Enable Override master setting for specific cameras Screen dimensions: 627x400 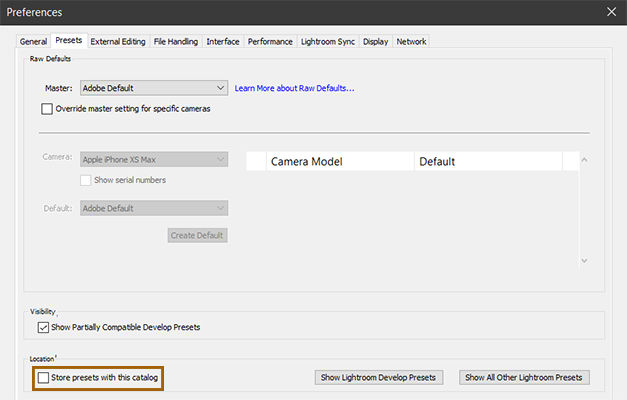tap(47, 109)
